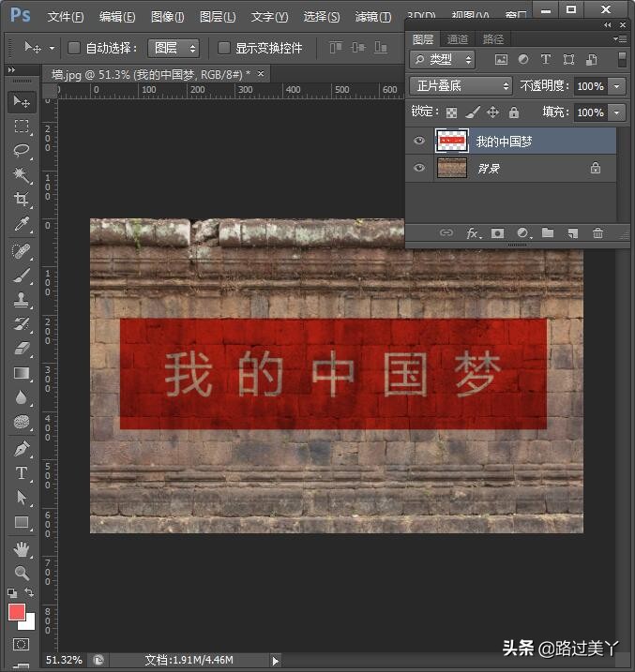Viewport: 635px width, 672px height.
Task: Select the Rectangular Marquee tool
Action: coord(22,127)
